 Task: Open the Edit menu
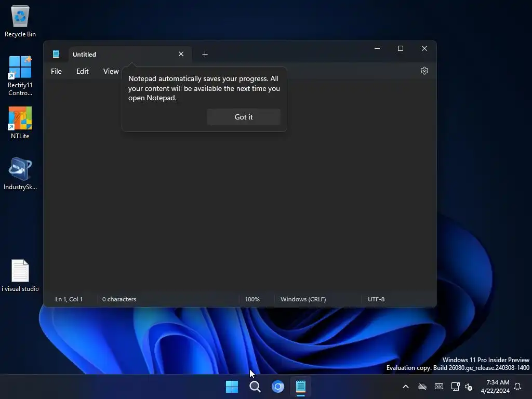83,71
